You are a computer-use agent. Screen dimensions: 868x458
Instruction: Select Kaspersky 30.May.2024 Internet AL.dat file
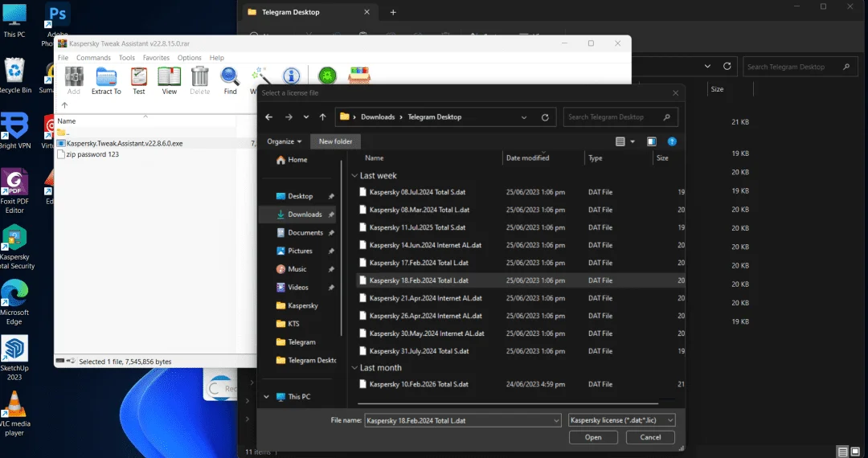(x=427, y=333)
